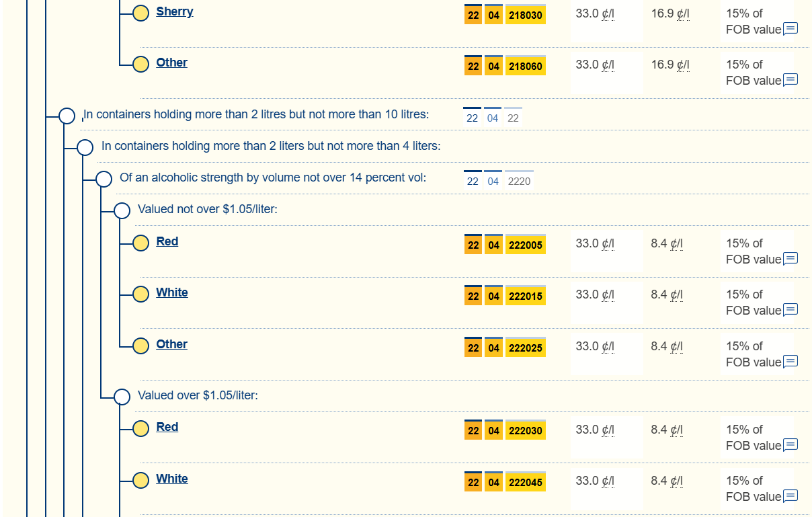Image resolution: width=812 pixels, height=517 pixels.
Task: Open the note icon for code 222045
Action: tap(790, 496)
